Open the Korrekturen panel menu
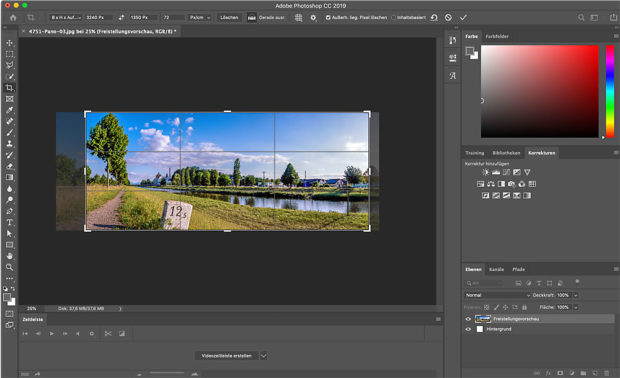620x378 pixels. [616, 153]
